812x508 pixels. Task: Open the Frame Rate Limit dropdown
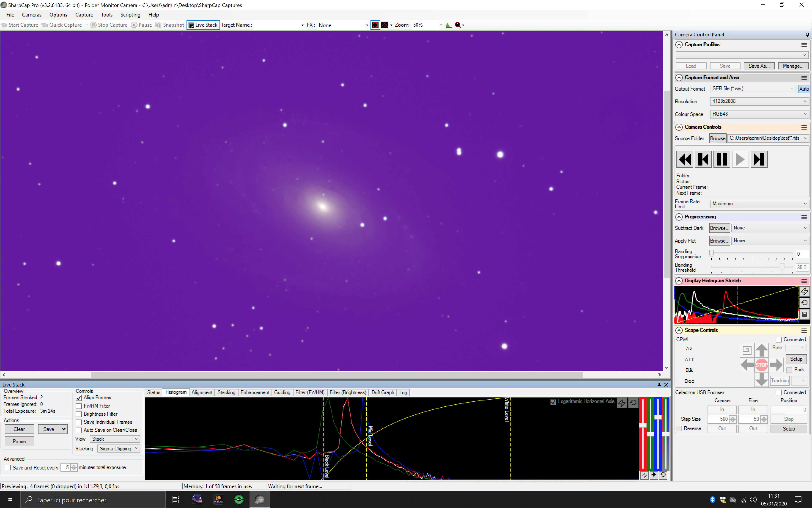point(760,204)
